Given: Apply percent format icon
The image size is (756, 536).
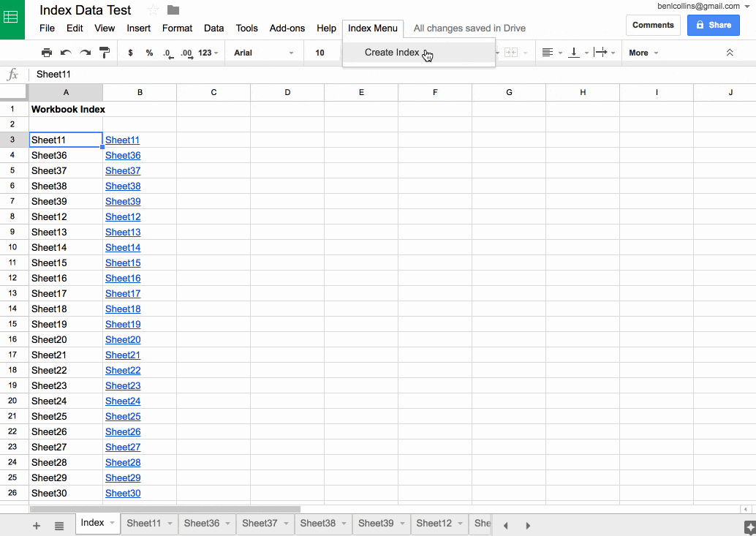Looking at the screenshot, I should 149,53.
